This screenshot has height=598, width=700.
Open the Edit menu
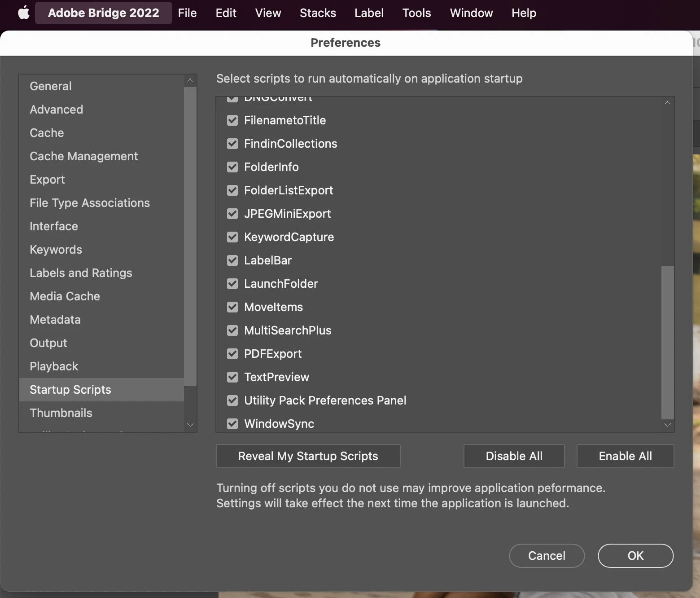coord(226,13)
